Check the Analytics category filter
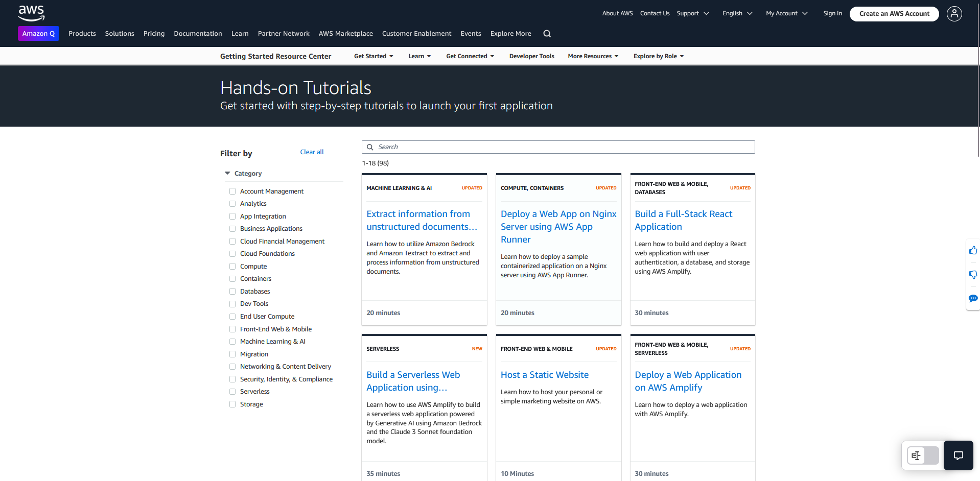Image resolution: width=980 pixels, height=481 pixels. pyautogui.click(x=232, y=204)
